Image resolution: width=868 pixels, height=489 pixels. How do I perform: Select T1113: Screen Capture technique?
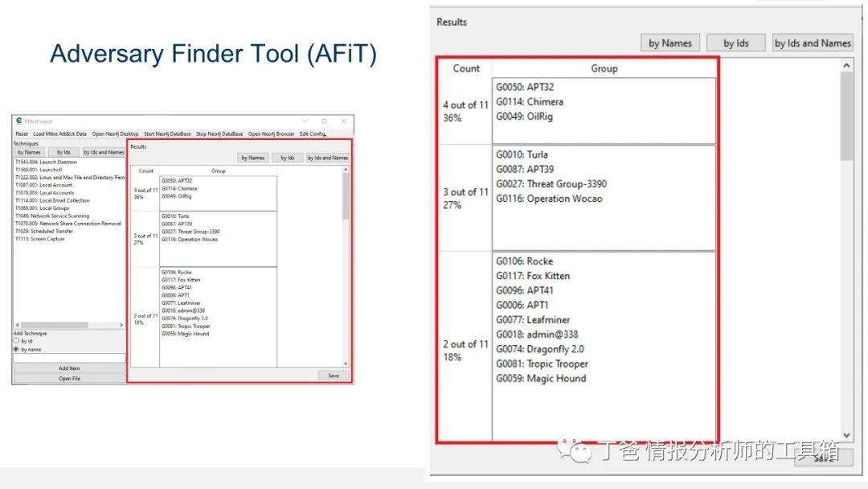click(40, 239)
